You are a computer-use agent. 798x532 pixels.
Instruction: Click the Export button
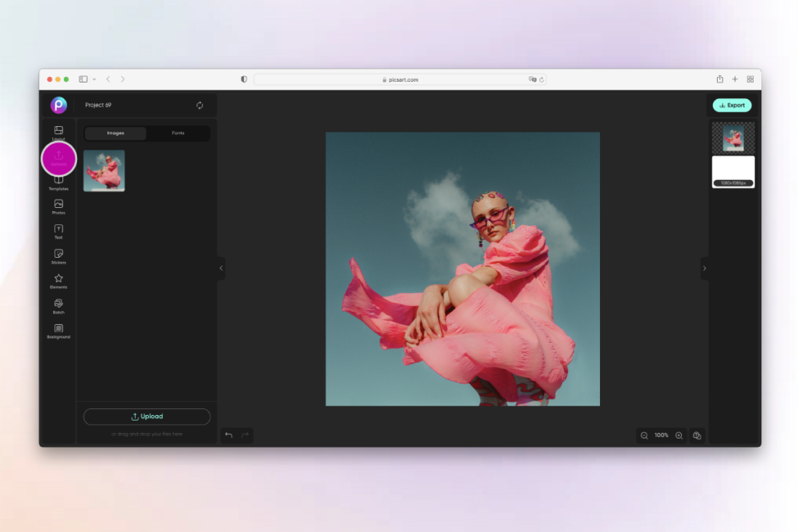[x=731, y=105]
